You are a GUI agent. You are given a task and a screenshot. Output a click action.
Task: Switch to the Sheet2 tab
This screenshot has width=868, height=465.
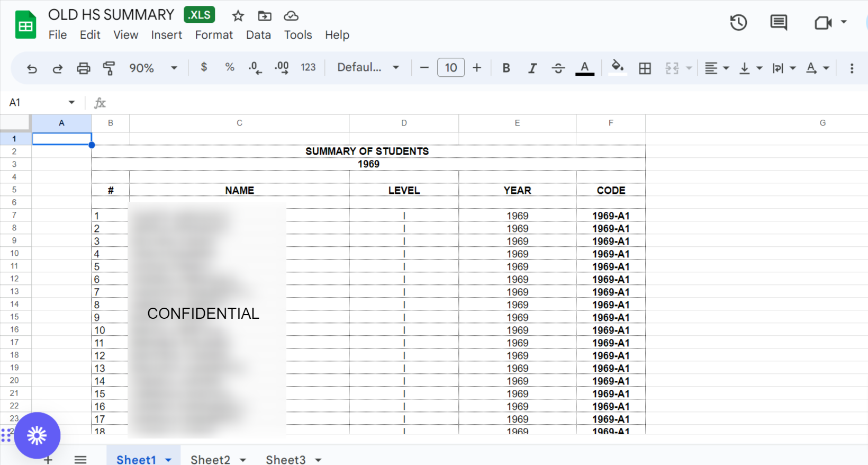click(210, 459)
